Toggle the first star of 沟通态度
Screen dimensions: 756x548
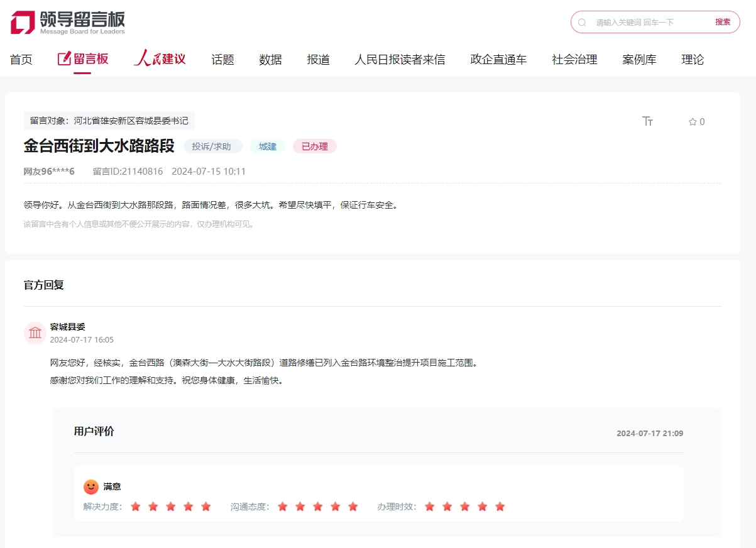282,505
